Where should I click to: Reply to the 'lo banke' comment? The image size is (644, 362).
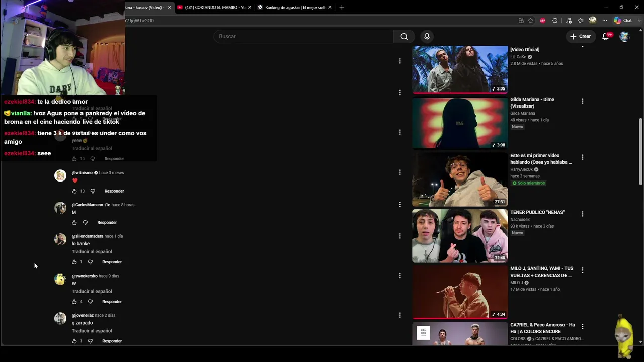(x=112, y=262)
